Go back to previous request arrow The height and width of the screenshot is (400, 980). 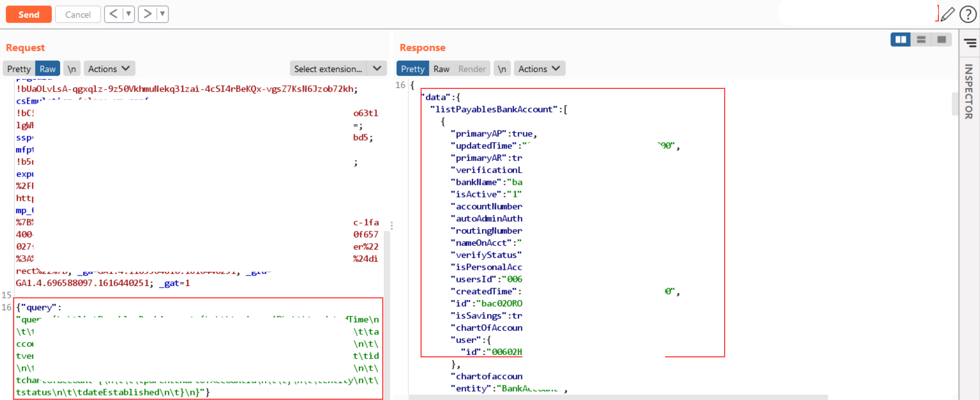[113, 14]
